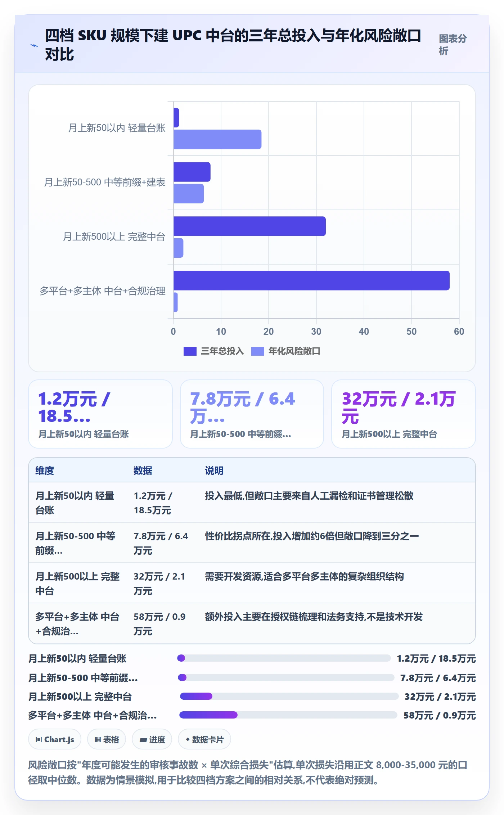504x815 pixels.
Task: Click the chart axis label 多平台+多主体 中台+合规治理
Action: tap(102, 291)
